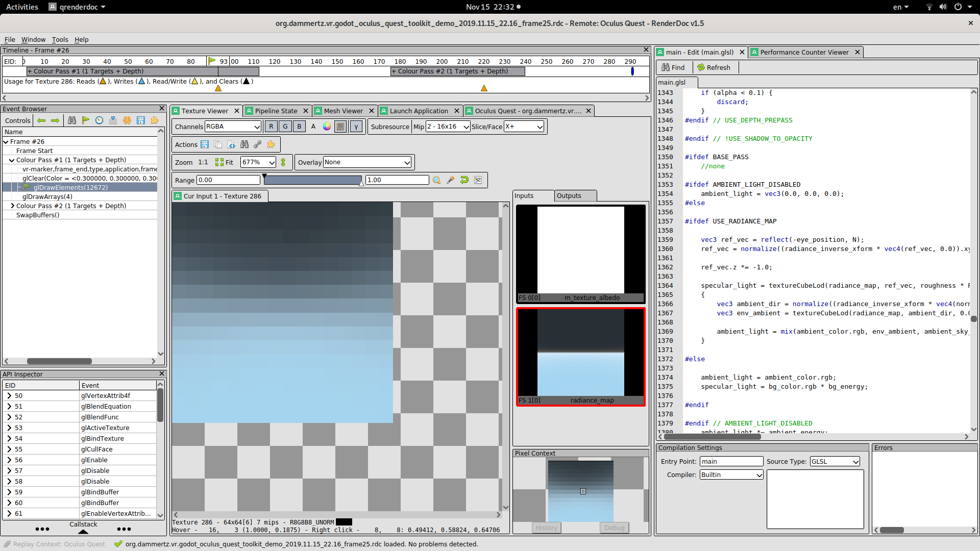Open Compiler Builtin dropdown
980x551 pixels.
tap(731, 474)
